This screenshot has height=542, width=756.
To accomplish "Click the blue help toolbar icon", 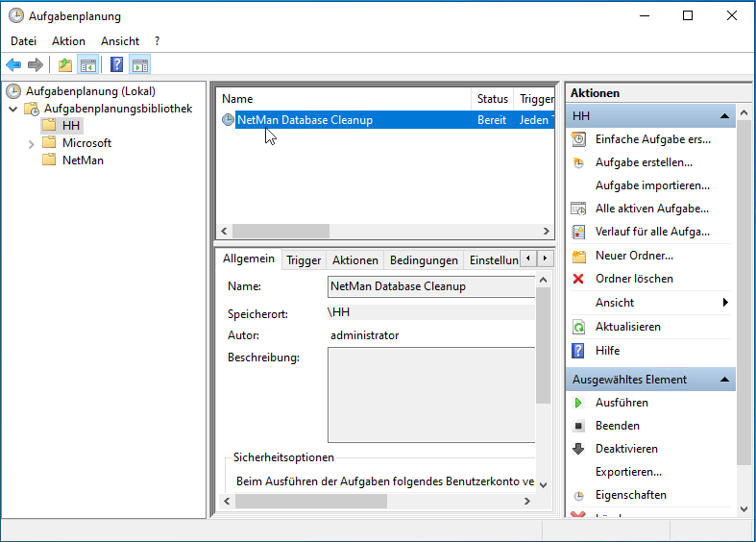I will (x=116, y=65).
